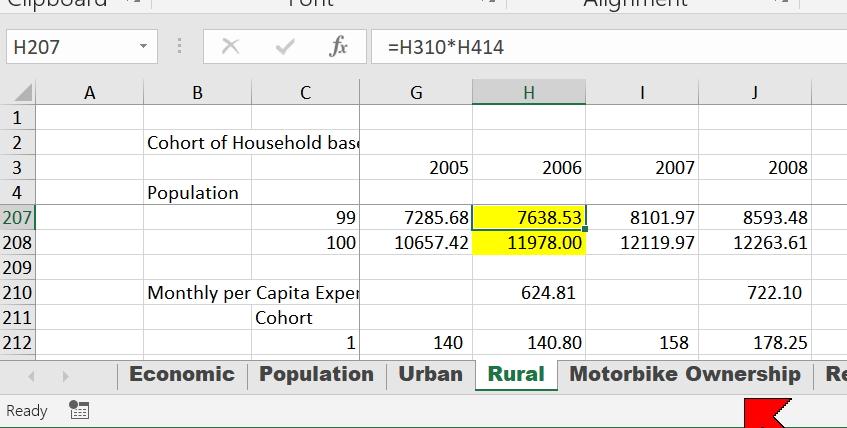Select the 2006 year cell
This screenshot has height=428, width=847.
point(529,167)
